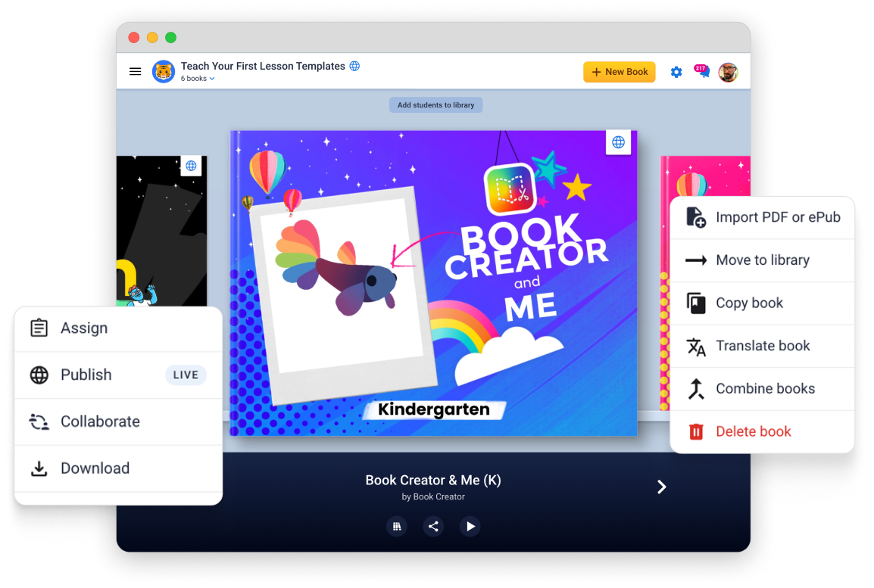Click the Teach Your First Lesson Templates title
The height and width of the screenshot is (588, 874).
[x=263, y=66]
